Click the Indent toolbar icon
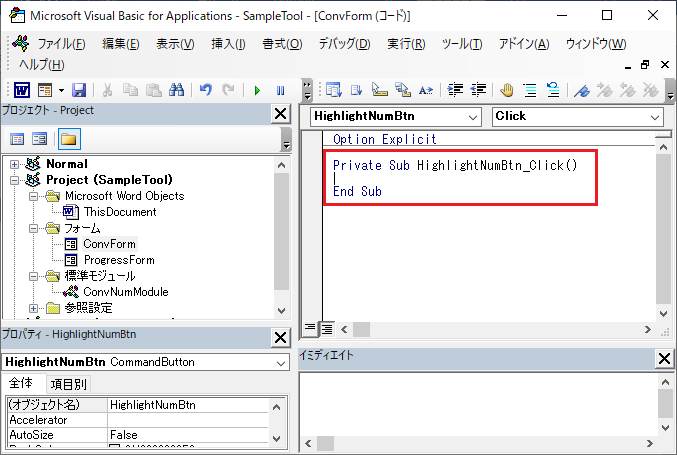The image size is (677, 455). pos(455,89)
